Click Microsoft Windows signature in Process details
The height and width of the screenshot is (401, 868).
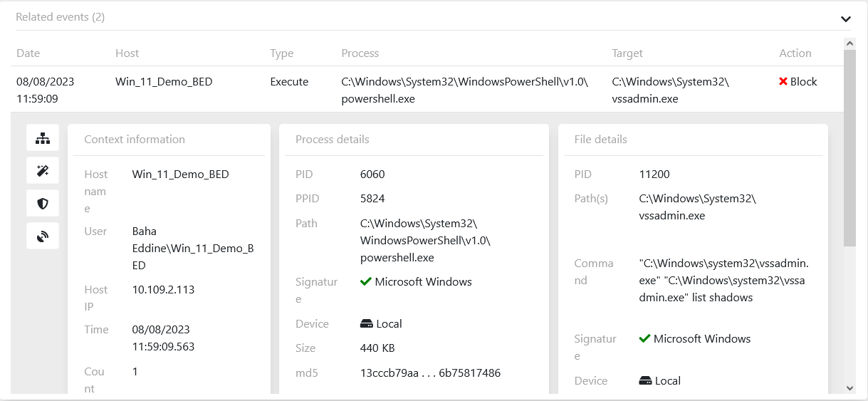point(424,282)
